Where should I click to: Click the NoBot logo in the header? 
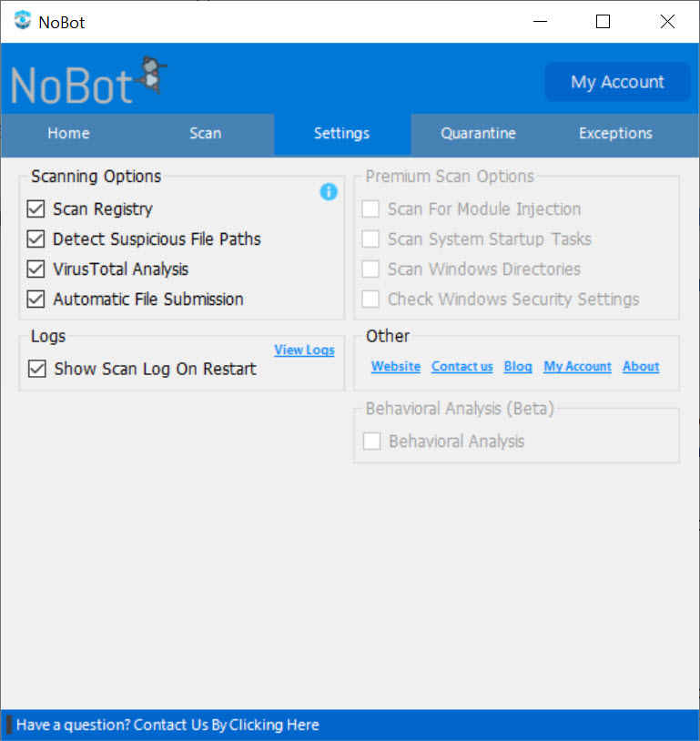89,82
